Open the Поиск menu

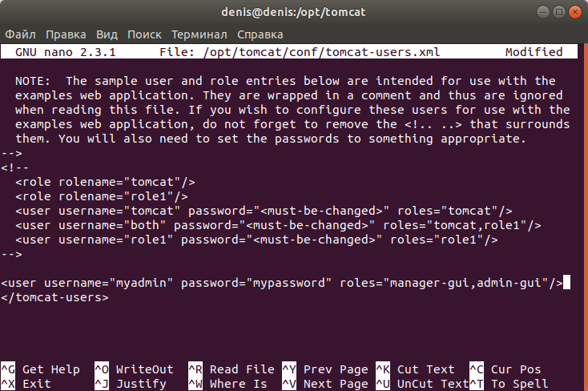tap(144, 34)
